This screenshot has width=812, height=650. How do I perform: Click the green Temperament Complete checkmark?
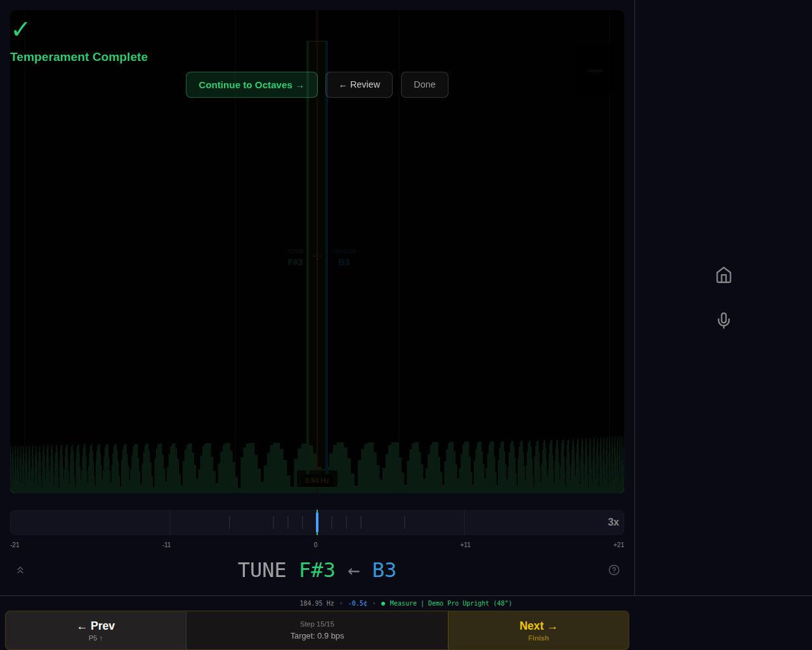tap(20, 28)
